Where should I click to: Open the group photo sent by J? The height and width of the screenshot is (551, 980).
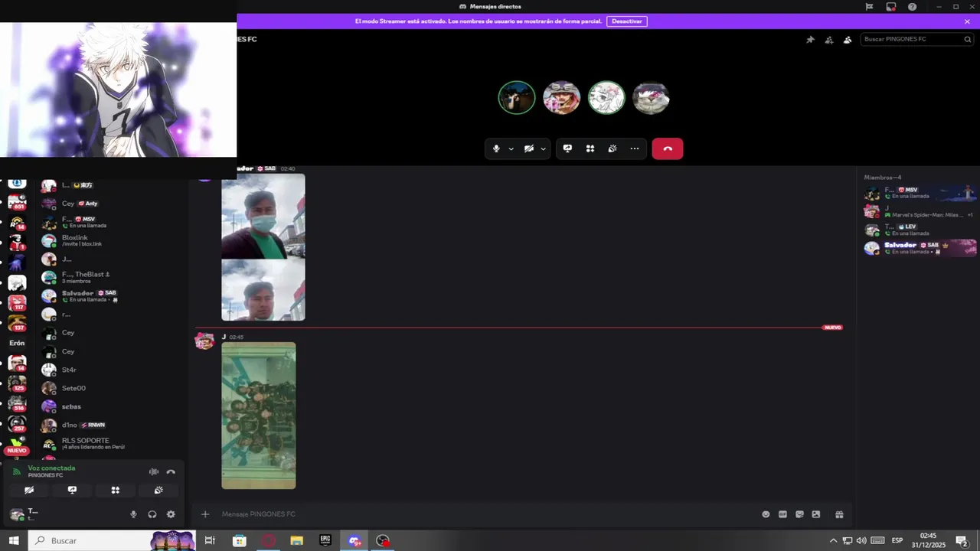point(259,416)
